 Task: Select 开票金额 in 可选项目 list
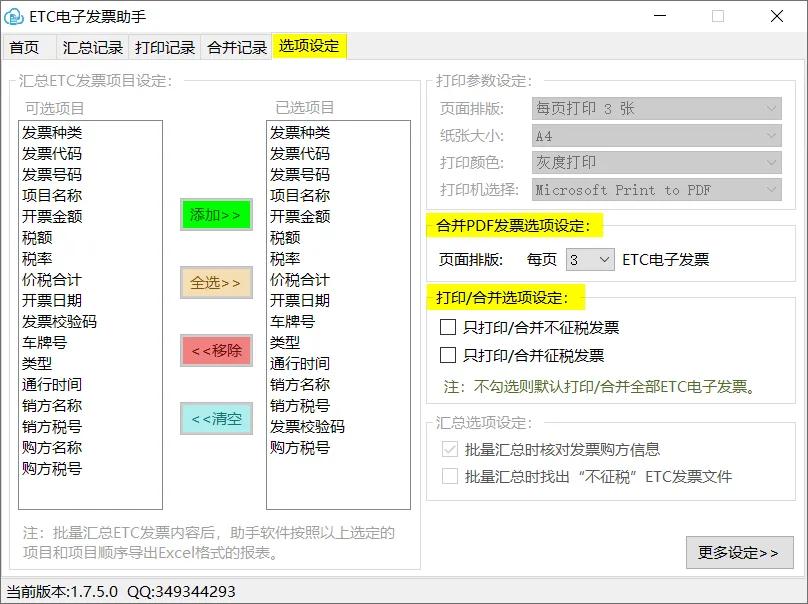click(52, 216)
